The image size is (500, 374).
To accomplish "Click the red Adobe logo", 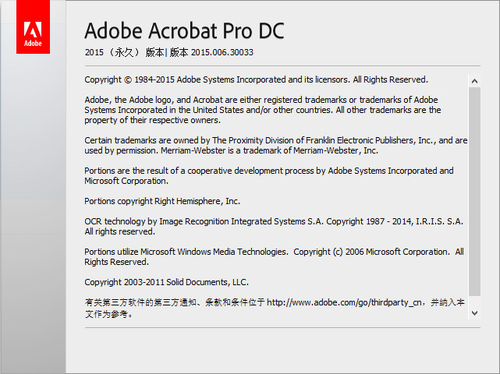I will pyautogui.click(x=33, y=27).
